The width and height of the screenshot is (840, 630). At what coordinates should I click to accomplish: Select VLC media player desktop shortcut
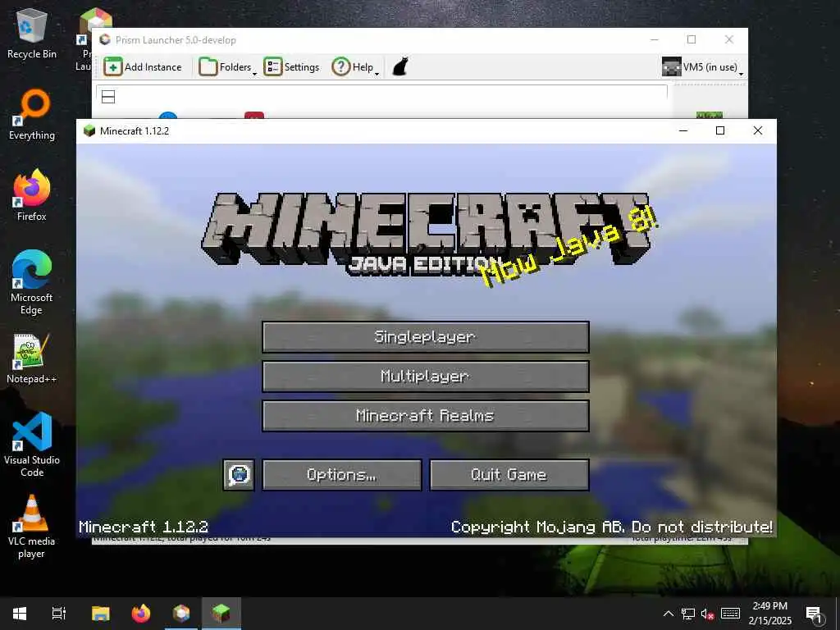tap(32, 527)
